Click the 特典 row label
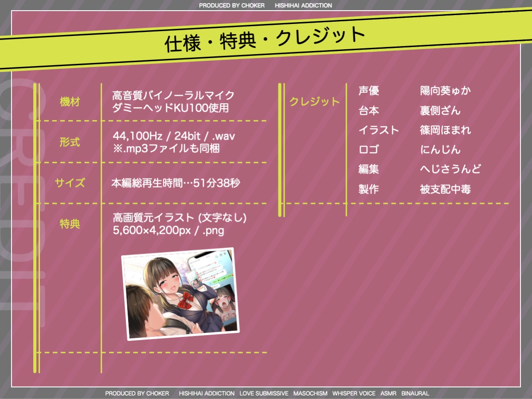532x399 pixels. pyautogui.click(x=70, y=224)
